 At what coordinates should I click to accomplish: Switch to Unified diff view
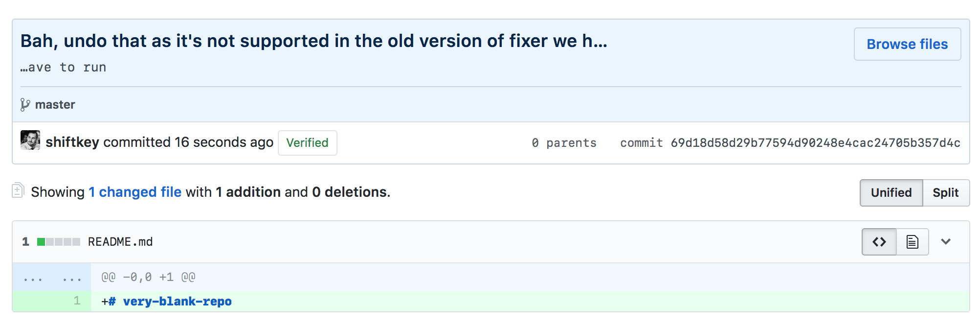click(x=891, y=193)
